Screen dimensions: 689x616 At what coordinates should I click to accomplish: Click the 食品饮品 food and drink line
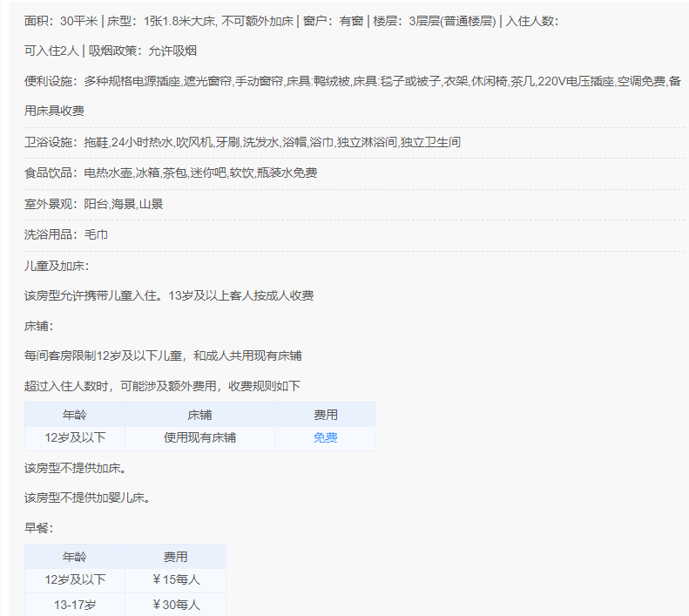[x=171, y=173]
